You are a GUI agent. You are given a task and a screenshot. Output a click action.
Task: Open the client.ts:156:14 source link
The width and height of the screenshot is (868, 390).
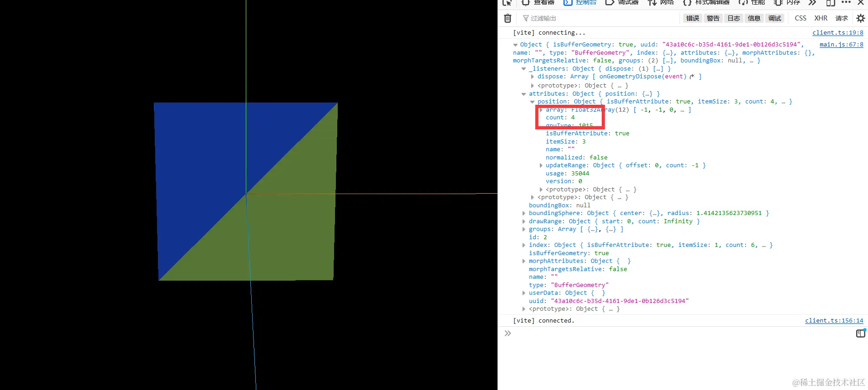click(834, 321)
